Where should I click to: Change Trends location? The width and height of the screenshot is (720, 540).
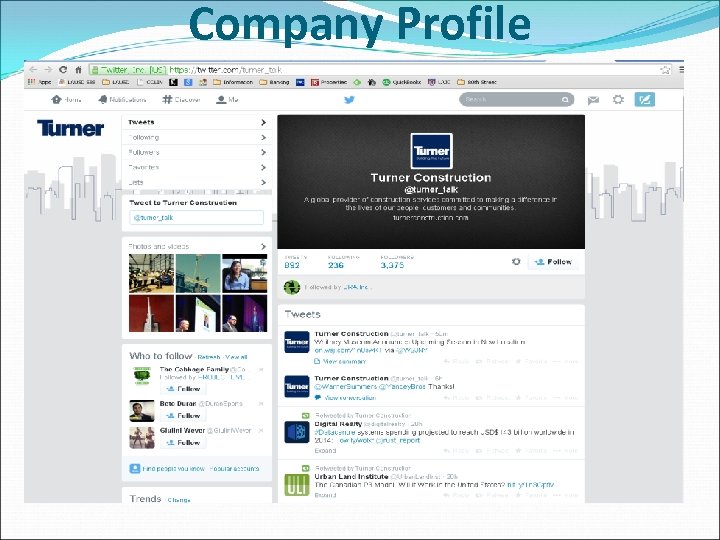pyautogui.click(x=179, y=500)
